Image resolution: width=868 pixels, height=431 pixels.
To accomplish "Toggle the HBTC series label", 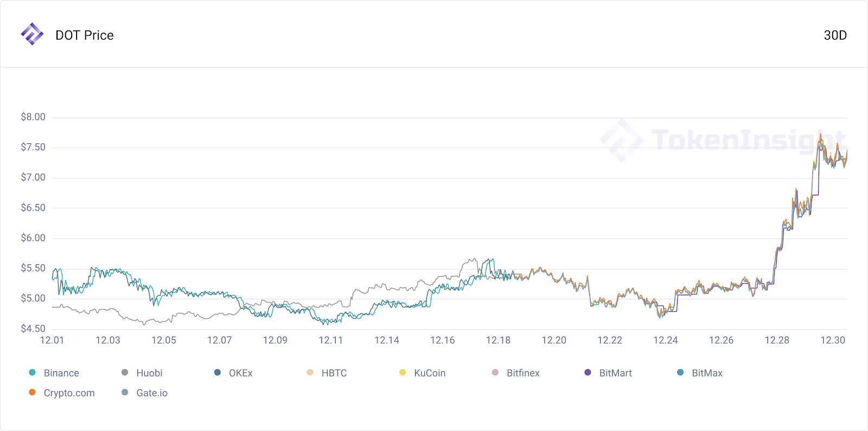I will pos(334,373).
